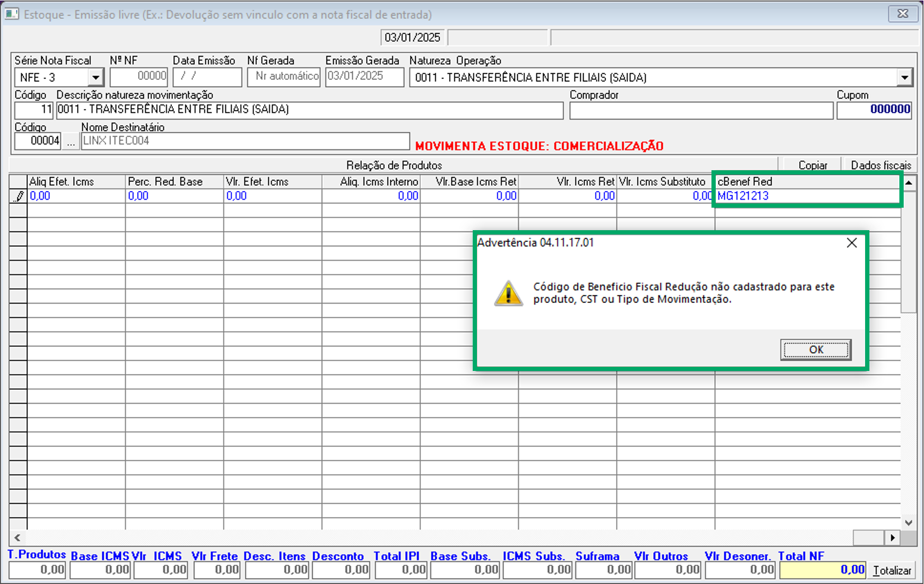Select the Nf Gerada field
The width and height of the screenshot is (924, 584).
(284, 77)
